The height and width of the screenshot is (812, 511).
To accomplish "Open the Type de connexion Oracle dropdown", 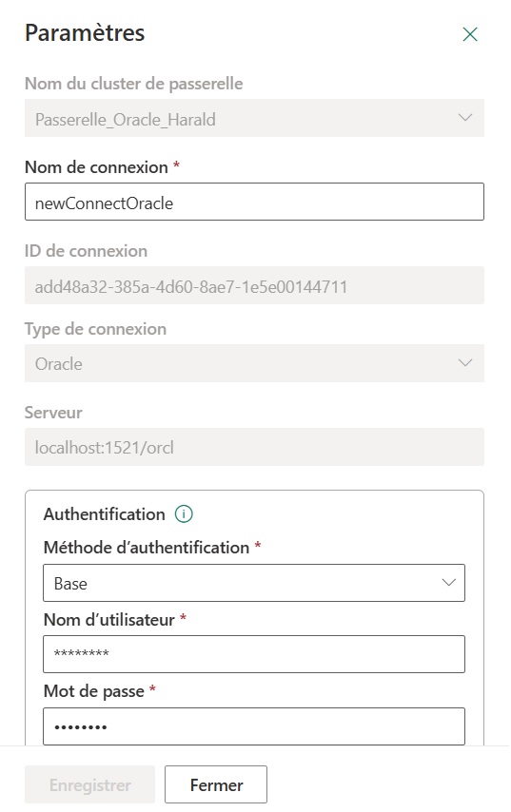I will (254, 363).
